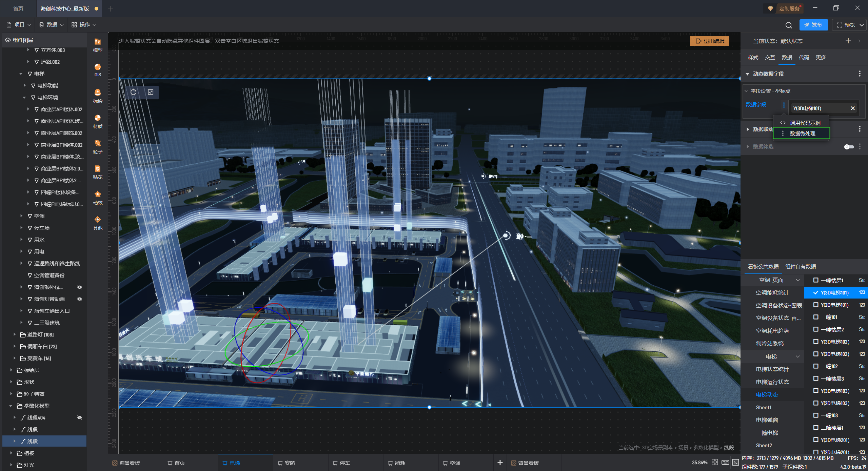This screenshot has height=471, width=868.
Task: Click the 35.84% zoom level indicator
Action: (699, 463)
